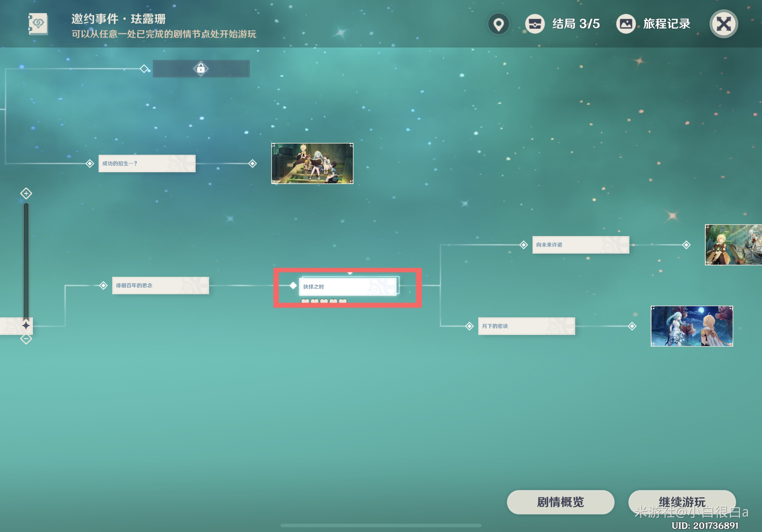Select the 徘徊百年的思念 story node
Image resolution: width=762 pixels, height=532 pixels.
point(161,285)
